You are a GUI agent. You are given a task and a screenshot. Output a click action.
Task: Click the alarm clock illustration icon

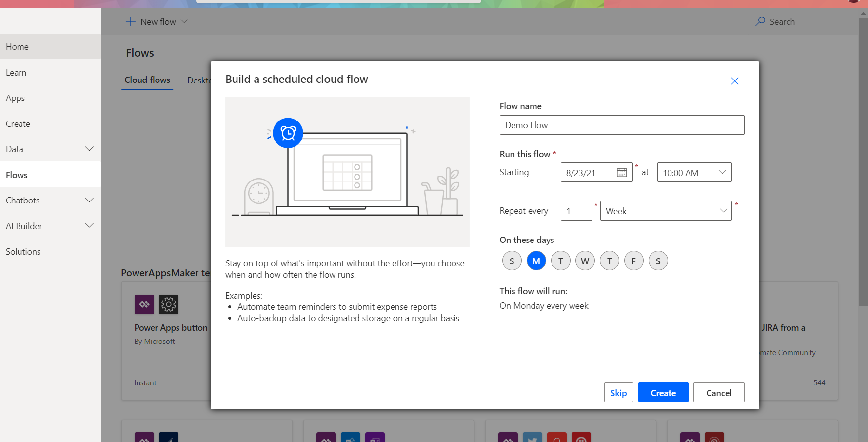coord(288,133)
